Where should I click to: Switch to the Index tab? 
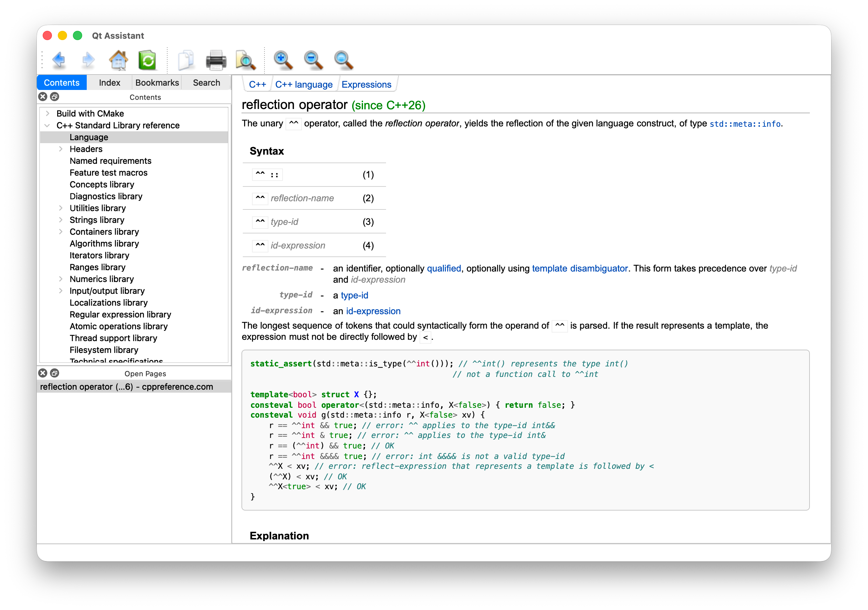coord(109,82)
